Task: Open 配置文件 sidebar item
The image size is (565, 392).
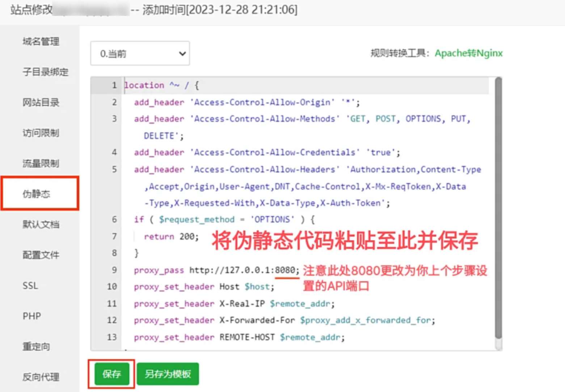Action: click(x=41, y=255)
